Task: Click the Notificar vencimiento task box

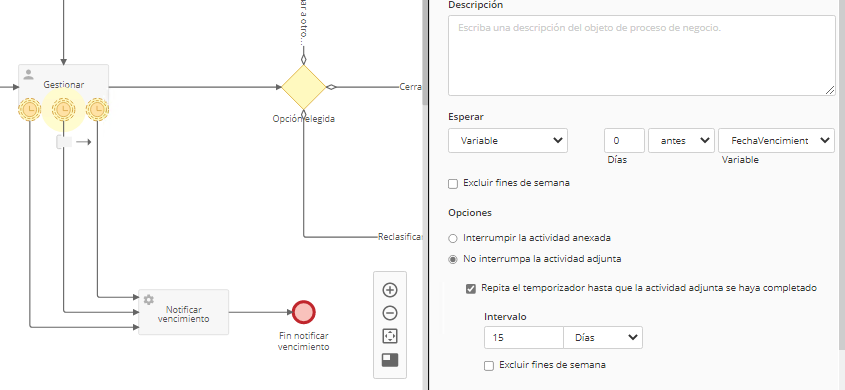Action: pyautogui.click(x=184, y=312)
